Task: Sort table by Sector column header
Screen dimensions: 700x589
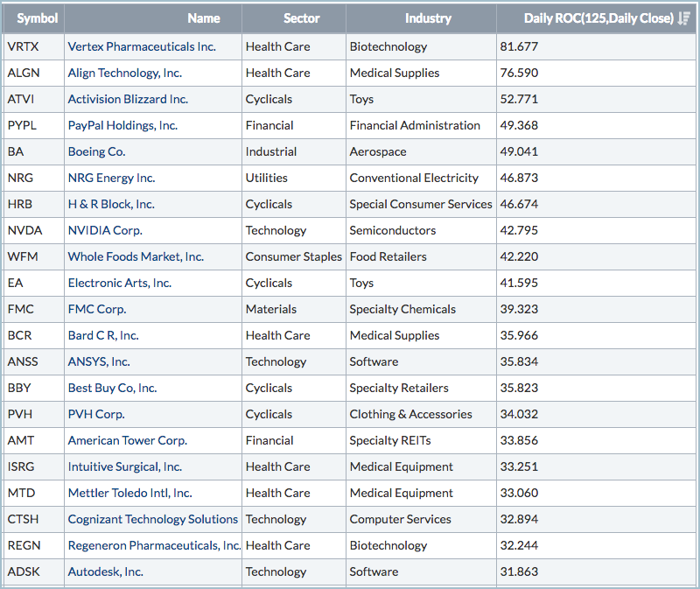Action: [x=301, y=18]
